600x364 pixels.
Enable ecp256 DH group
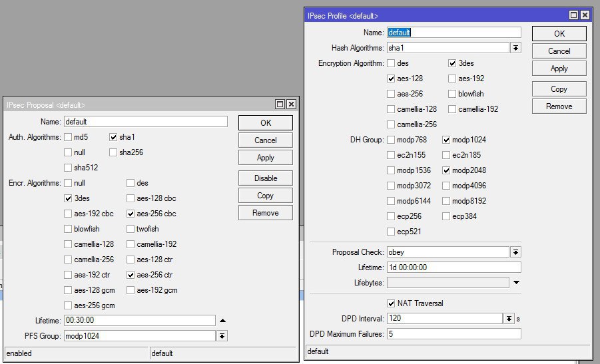pyautogui.click(x=391, y=216)
